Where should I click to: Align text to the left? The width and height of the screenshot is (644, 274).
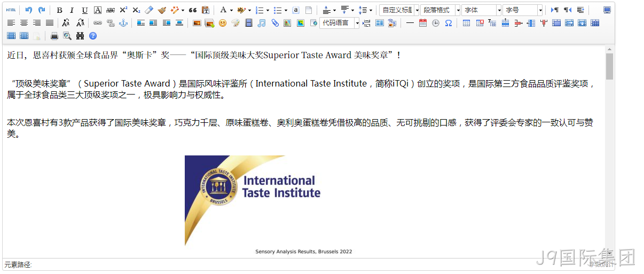pos(11,23)
